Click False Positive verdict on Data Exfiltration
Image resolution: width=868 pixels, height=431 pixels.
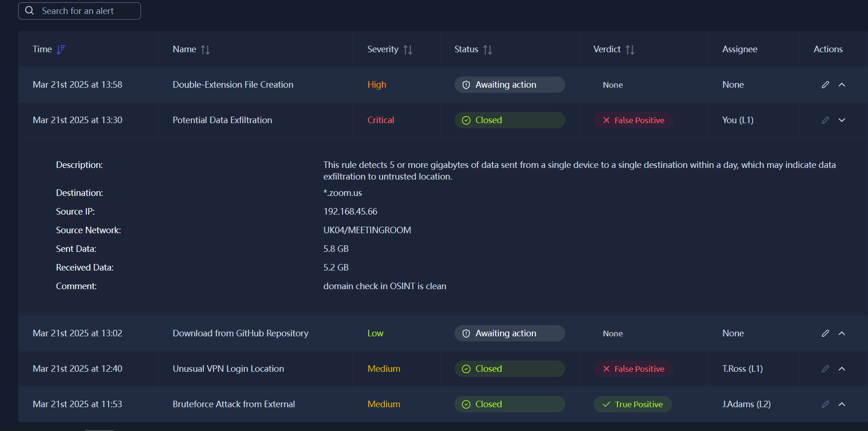(633, 120)
